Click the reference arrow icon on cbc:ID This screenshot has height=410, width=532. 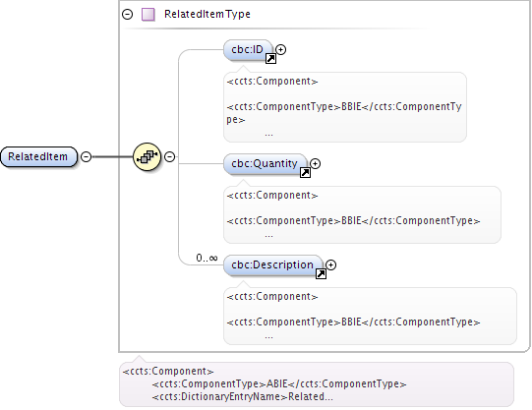pyautogui.click(x=270, y=59)
